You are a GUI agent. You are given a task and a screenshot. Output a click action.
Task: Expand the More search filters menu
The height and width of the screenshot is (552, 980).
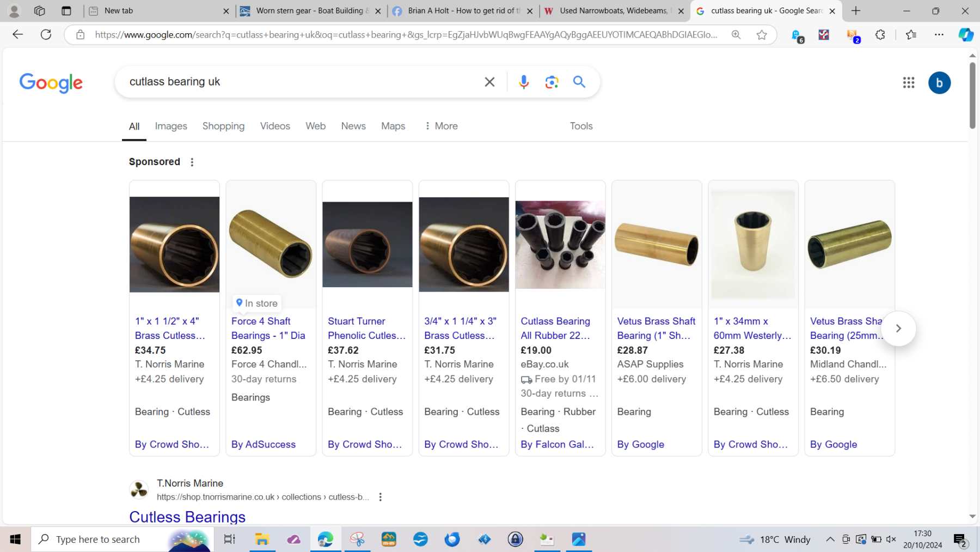(440, 126)
